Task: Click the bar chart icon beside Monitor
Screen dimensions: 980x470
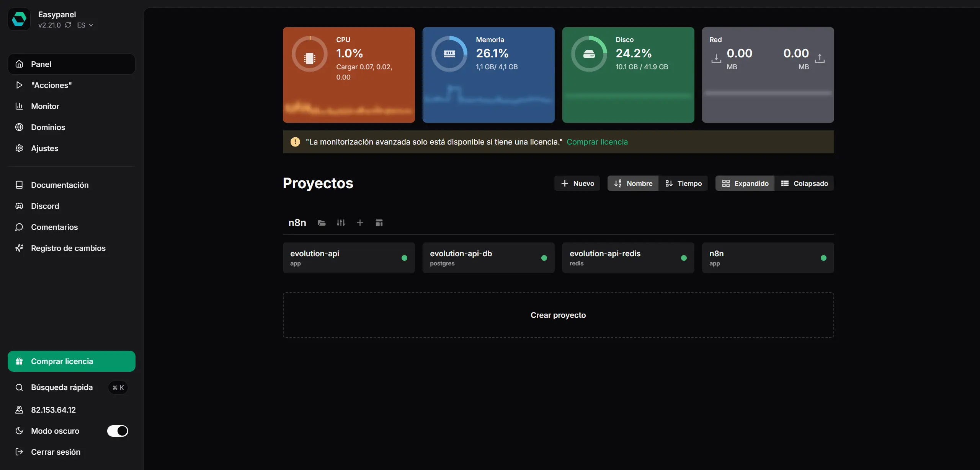Action: pyautogui.click(x=19, y=106)
